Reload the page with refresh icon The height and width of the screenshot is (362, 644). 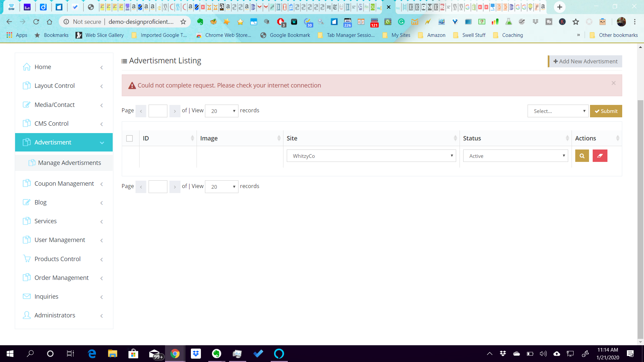tap(36, 22)
